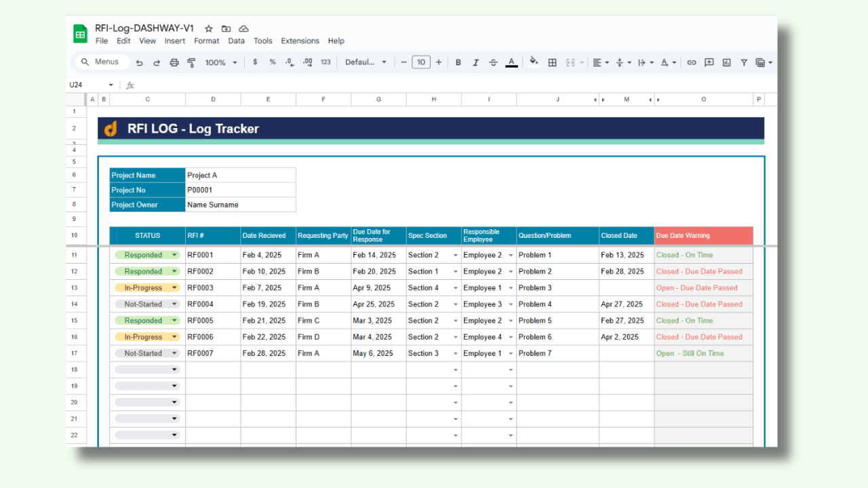Select row 14 header

pyautogui.click(x=75, y=304)
